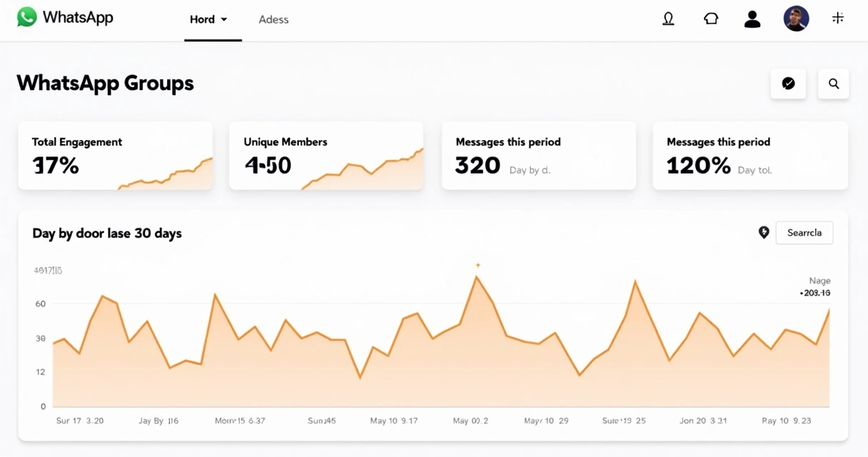Click the Sur 17 3.20 axis label

point(80,421)
